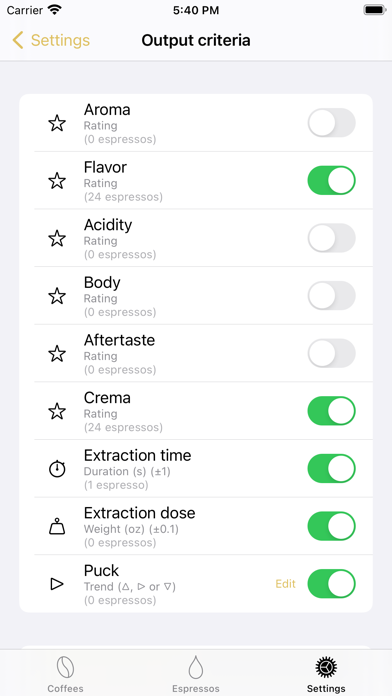The height and width of the screenshot is (696, 392).
Task: Click the triangle trend icon beside Puck
Action: point(57,584)
